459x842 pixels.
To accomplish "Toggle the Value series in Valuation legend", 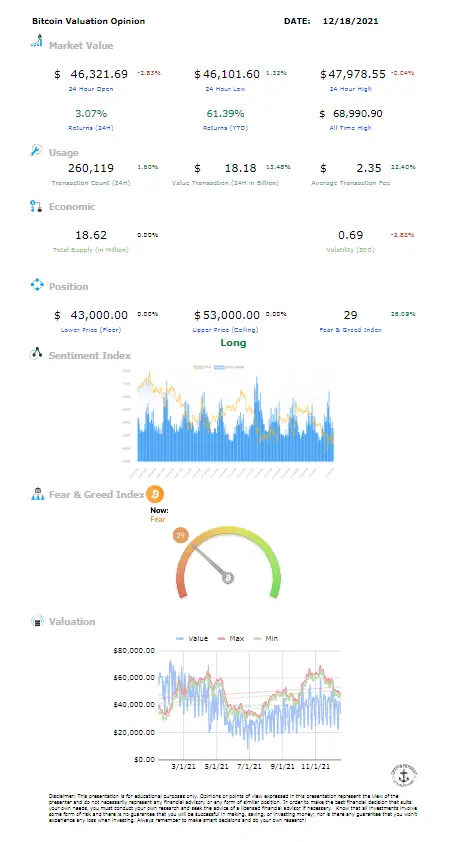I will (x=192, y=638).
